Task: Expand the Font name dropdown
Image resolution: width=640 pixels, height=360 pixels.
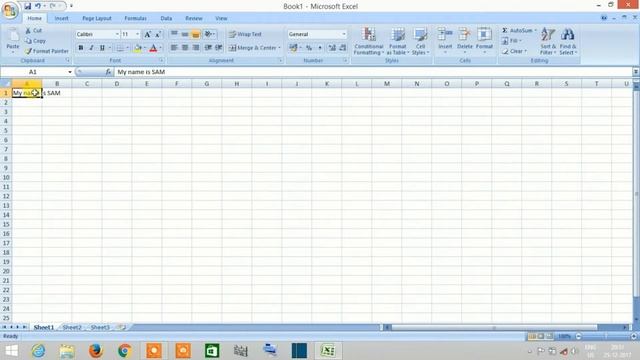Action: coord(117,34)
